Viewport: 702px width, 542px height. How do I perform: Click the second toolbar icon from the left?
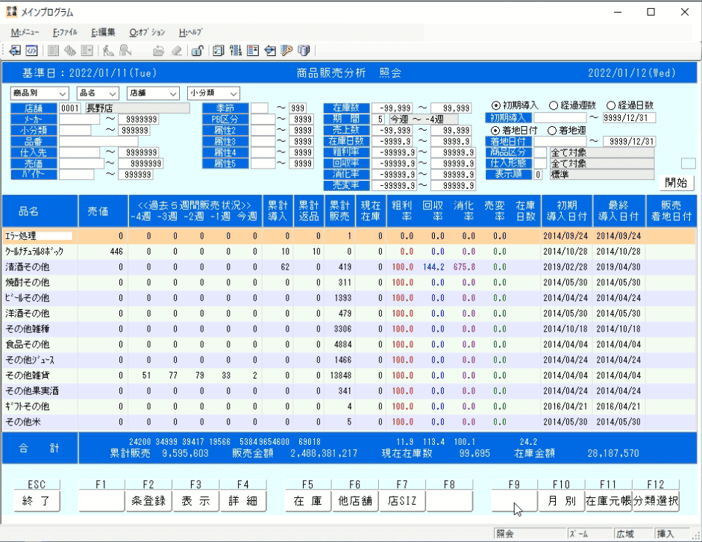click(x=32, y=51)
